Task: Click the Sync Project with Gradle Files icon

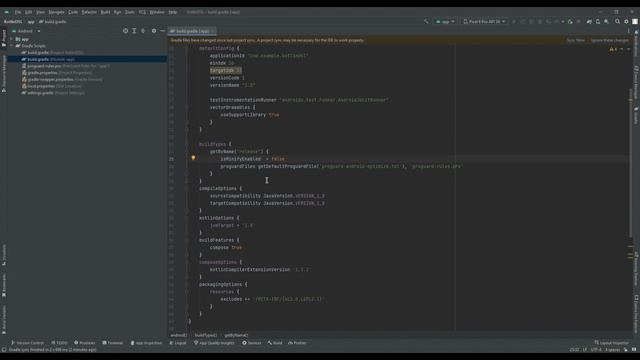Action: coord(589,21)
